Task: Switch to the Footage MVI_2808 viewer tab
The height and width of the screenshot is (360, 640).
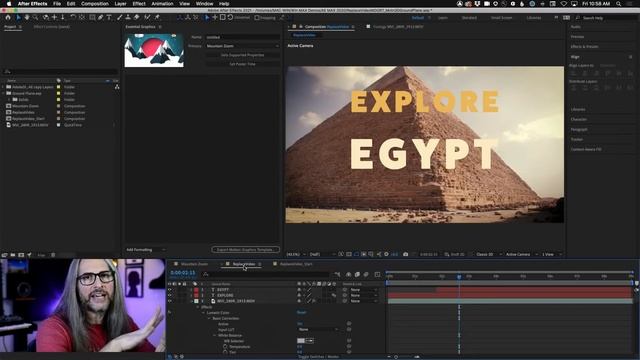Action: point(398,27)
